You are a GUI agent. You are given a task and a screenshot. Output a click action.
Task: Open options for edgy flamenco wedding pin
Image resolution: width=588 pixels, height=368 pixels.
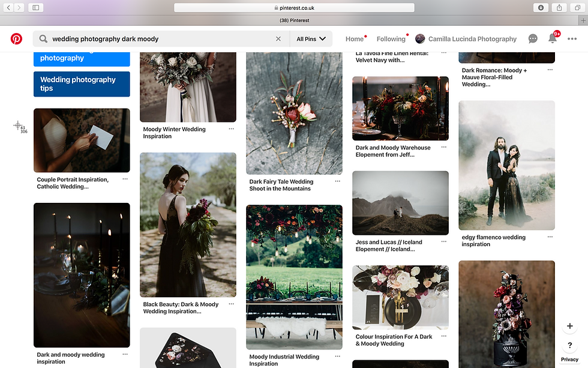550,237
